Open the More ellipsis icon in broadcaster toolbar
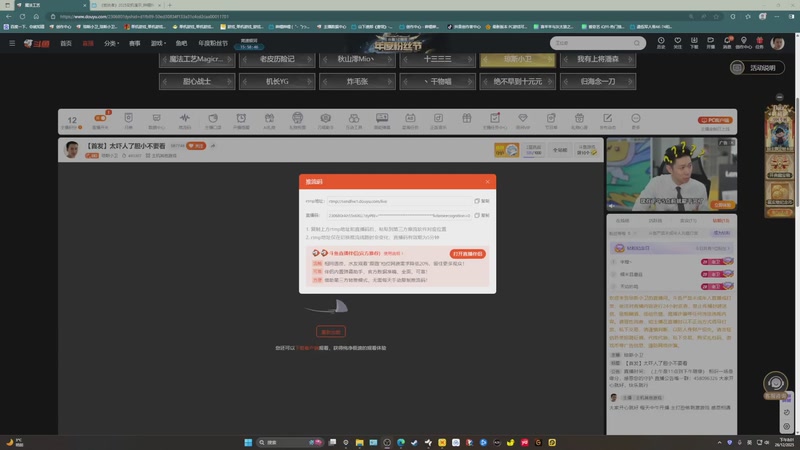Viewport: 800px width, 450px height. [x=635, y=120]
